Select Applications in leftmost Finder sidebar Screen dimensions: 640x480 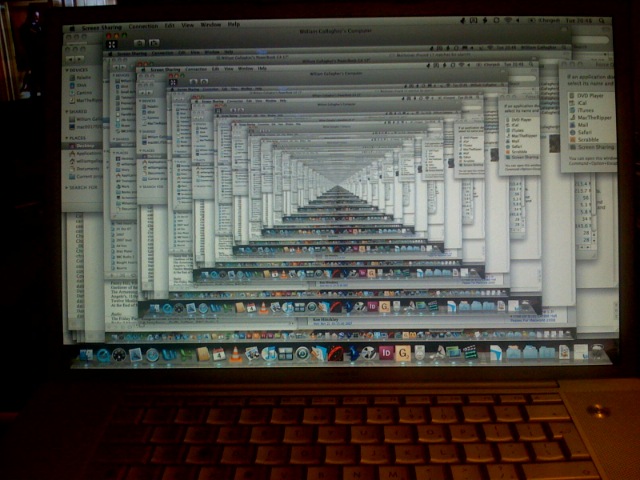(85, 153)
